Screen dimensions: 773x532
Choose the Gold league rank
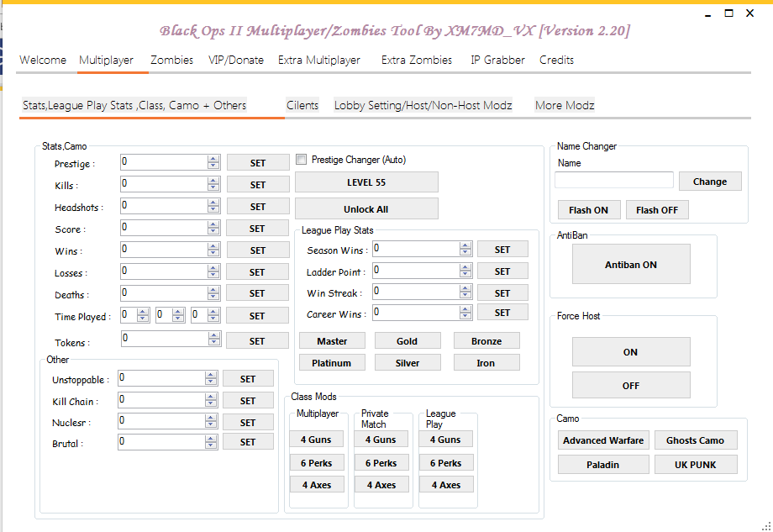tap(408, 340)
